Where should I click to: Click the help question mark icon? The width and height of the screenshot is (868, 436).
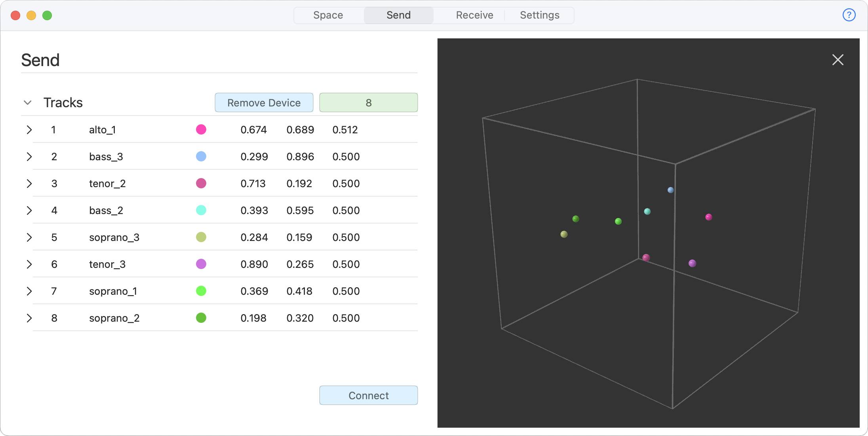[x=849, y=15]
